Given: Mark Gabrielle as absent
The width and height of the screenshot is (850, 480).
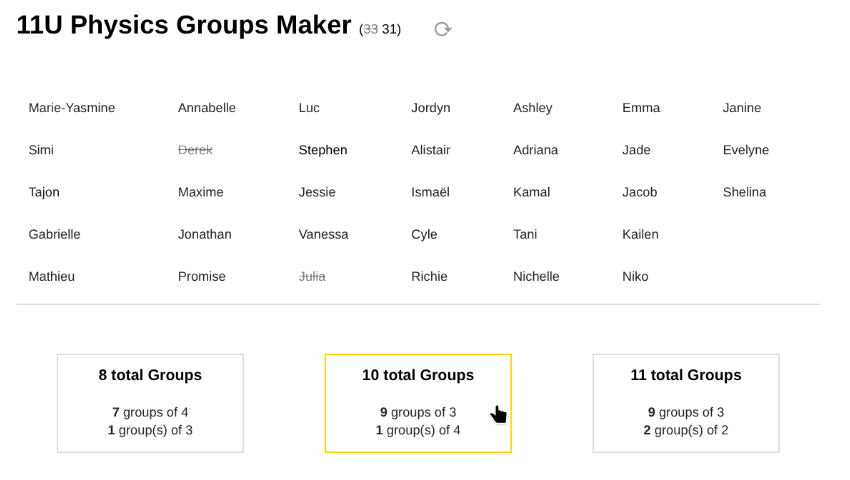Looking at the screenshot, I should (x=55, y=234).
